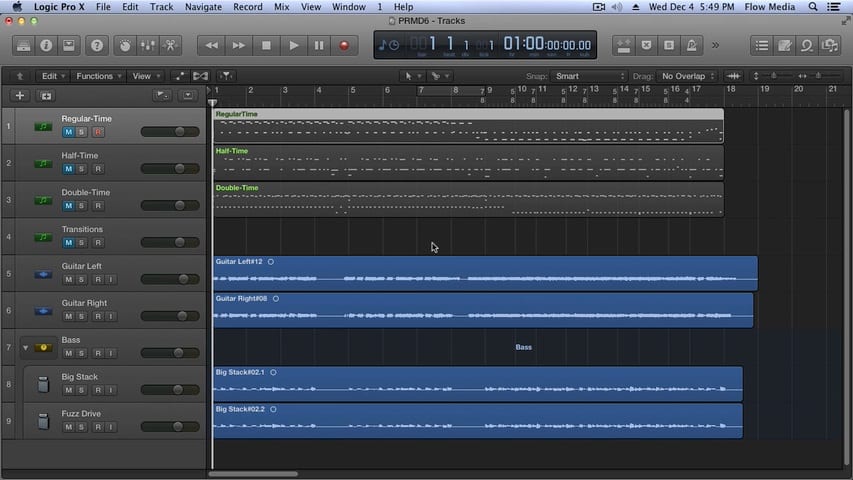Open the Mix menu in the menu bar
Image resolution: width=853 pixels, height=480 pixels.
tap(282, 7)
